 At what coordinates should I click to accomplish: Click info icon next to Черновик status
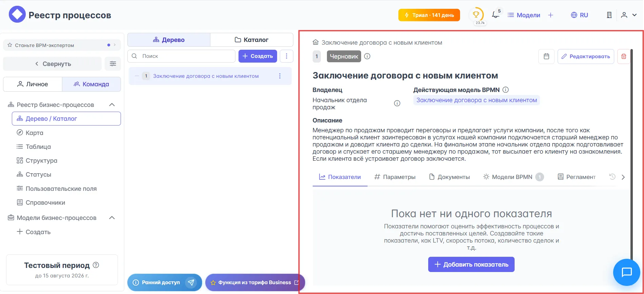[x=367, y=56]
